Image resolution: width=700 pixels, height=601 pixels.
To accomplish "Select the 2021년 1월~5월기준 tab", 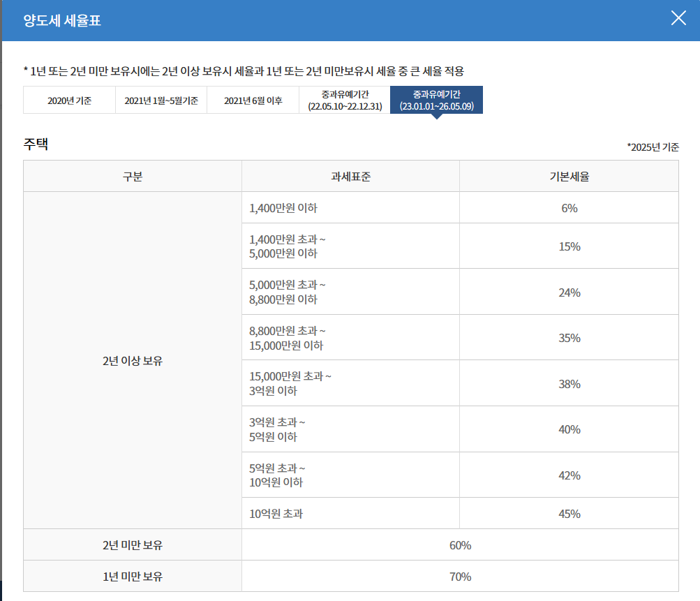I will 161,100.
